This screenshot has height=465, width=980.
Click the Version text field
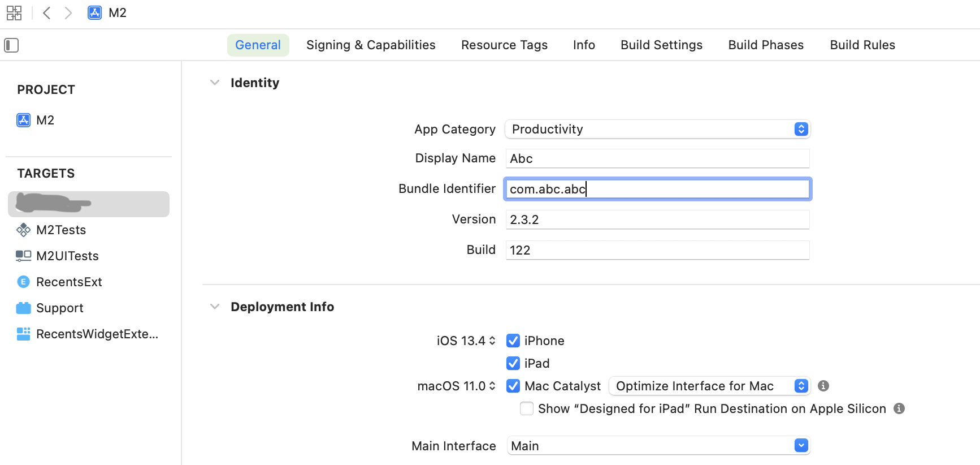pos(657,219)
